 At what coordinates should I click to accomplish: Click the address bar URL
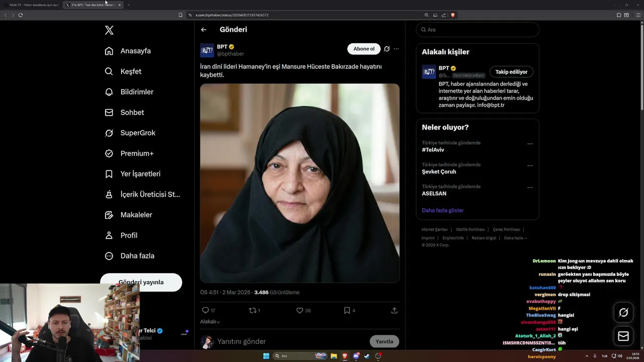click(232, 15)
